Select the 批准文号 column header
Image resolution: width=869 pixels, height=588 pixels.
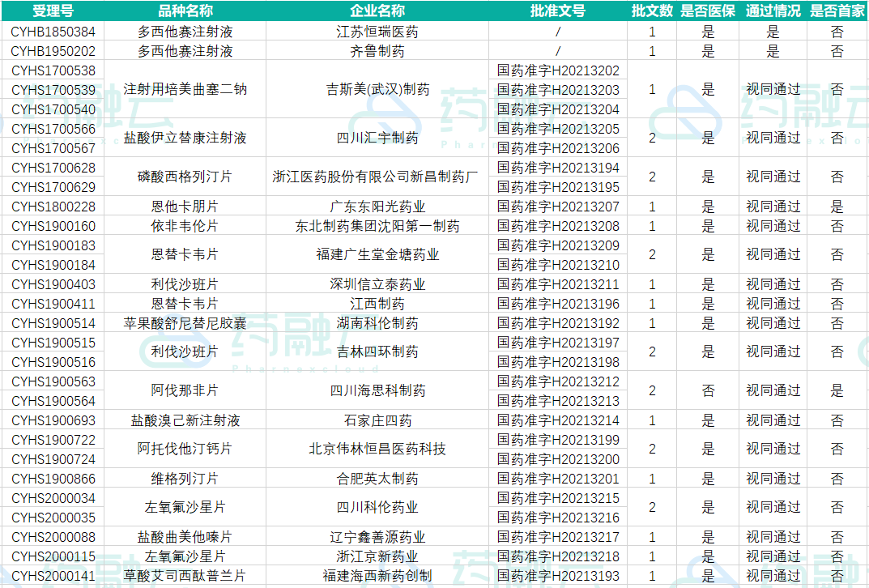tap(557, 11)
